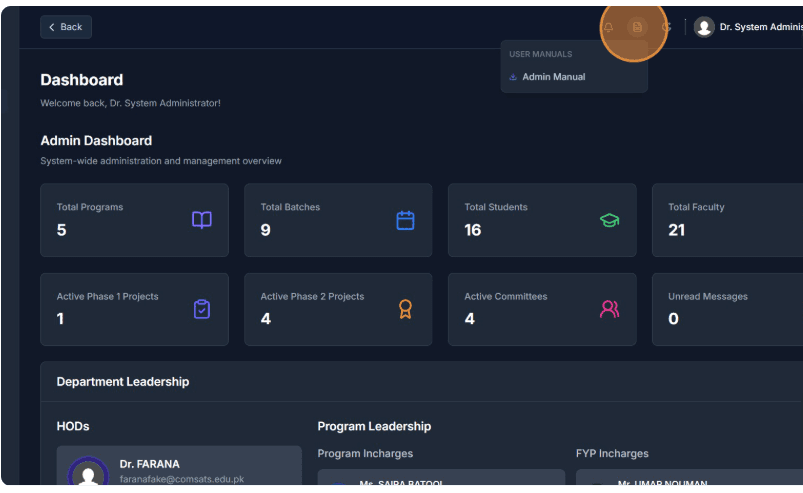Open the Total Batches card
The height and width of the screenshot is (493, 803).
pyautogui.click(x=338, y=220)
